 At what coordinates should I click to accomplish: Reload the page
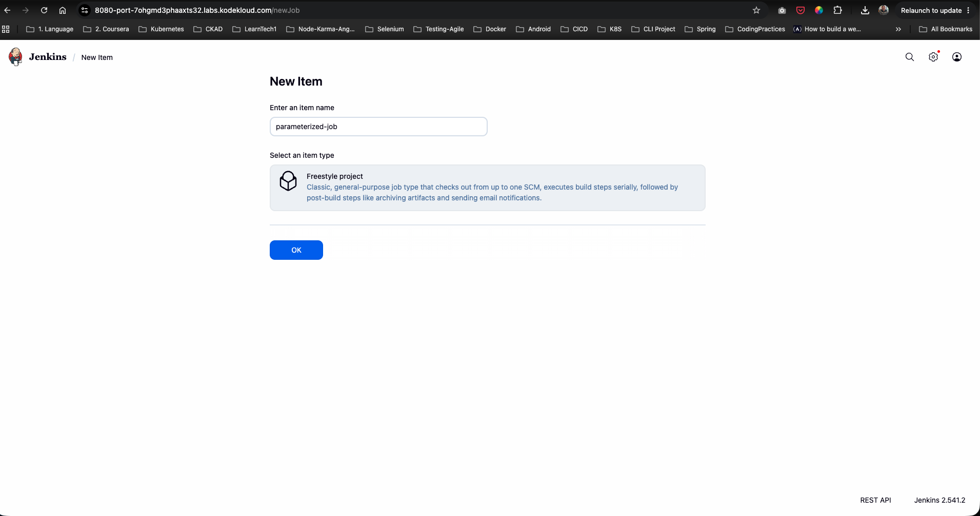coord(44,10)
